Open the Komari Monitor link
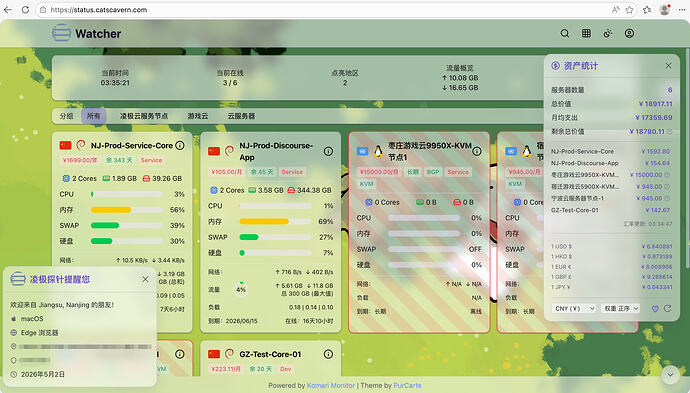The height and width of the screenshot is (393, 690). 331,386
